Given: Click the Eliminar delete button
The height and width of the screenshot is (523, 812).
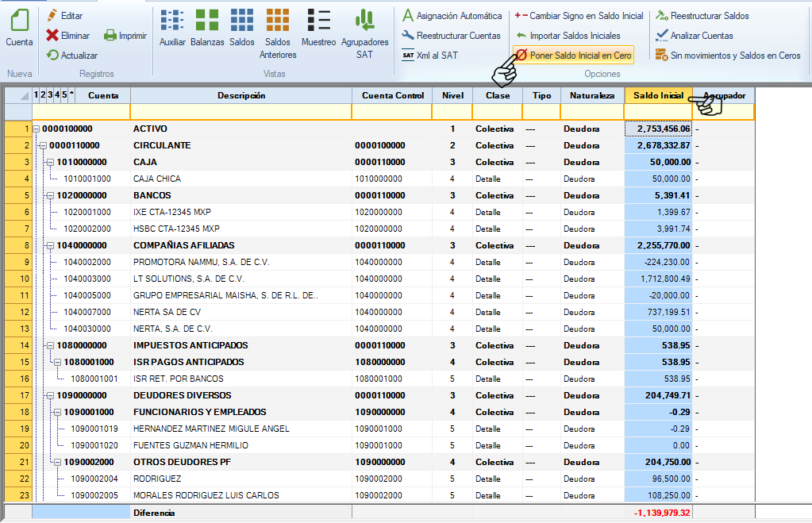Looking at the screenshot, I should (x=68, y=35).
